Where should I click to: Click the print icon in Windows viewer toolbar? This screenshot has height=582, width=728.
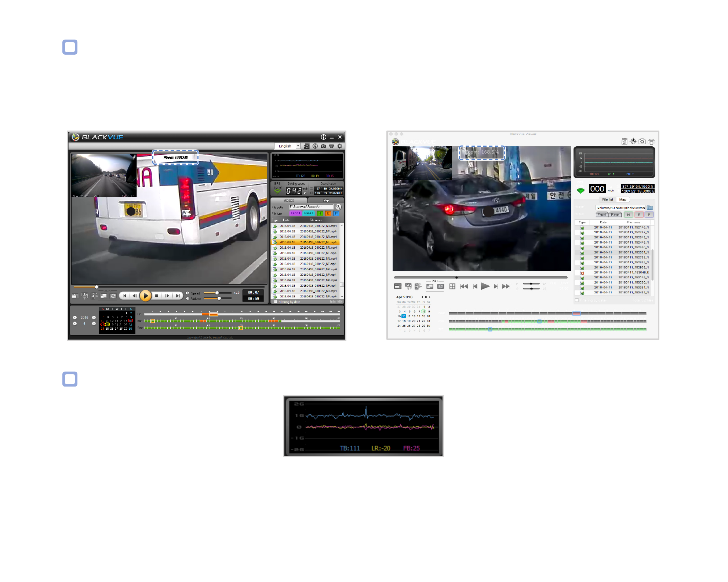pyautogui.click(x=331, y=146)
